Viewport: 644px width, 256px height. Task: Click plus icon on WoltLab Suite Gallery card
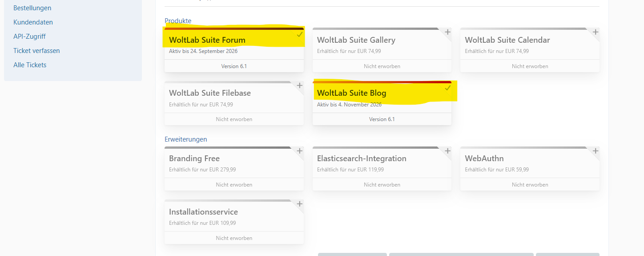447,32
